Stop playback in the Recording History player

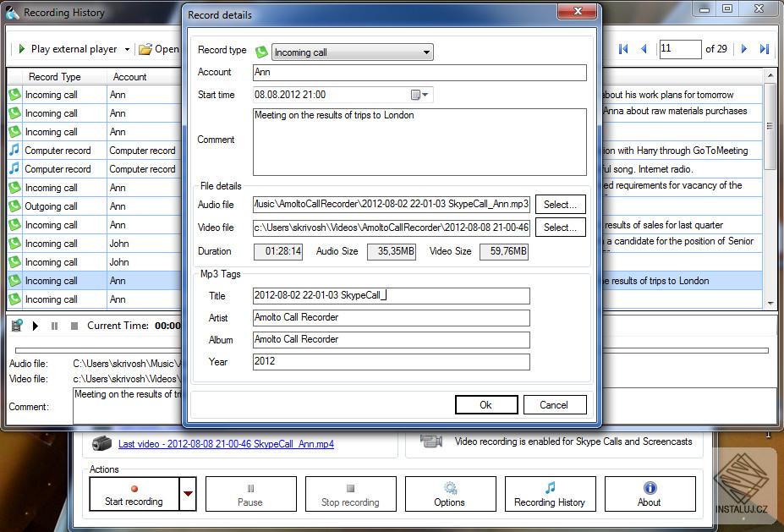(x=74, y=326)
